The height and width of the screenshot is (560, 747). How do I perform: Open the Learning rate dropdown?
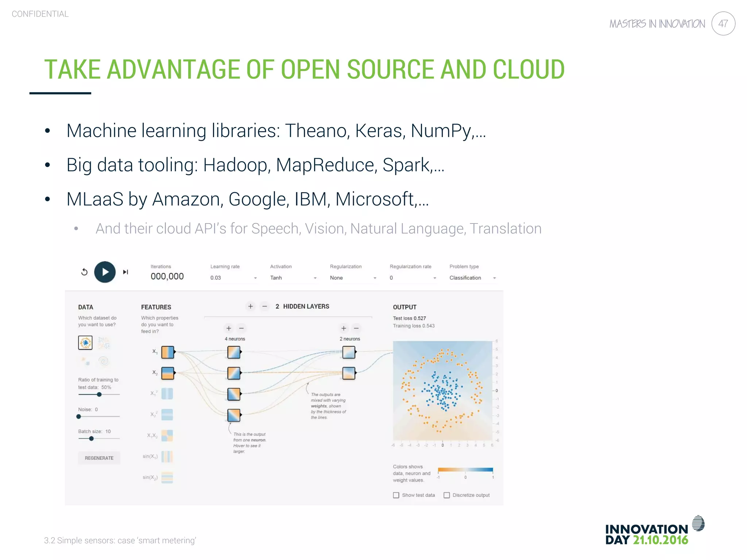(233, 278)
